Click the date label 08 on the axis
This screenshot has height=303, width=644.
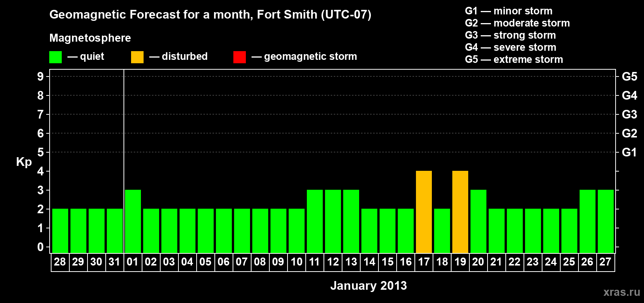click(260, 262)
